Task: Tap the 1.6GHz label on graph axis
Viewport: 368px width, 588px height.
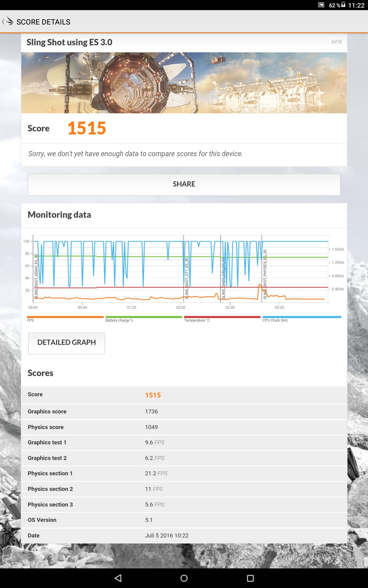Action: click(338, 249)
